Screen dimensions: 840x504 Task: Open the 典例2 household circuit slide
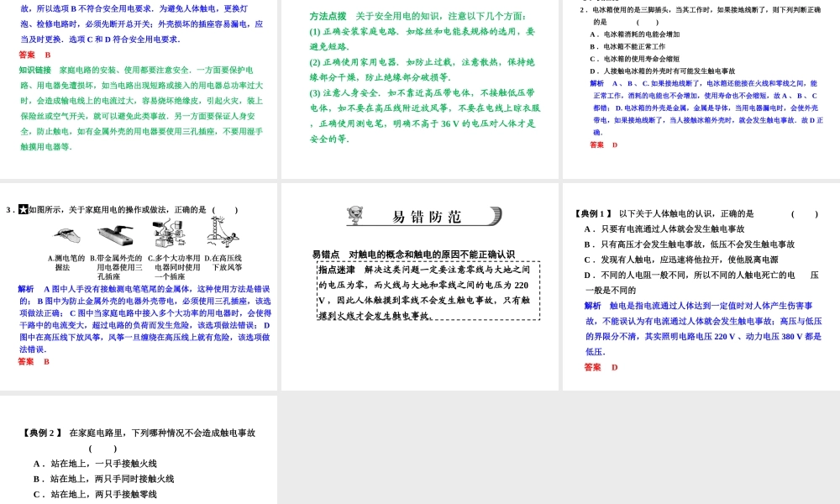coord(139,450)
